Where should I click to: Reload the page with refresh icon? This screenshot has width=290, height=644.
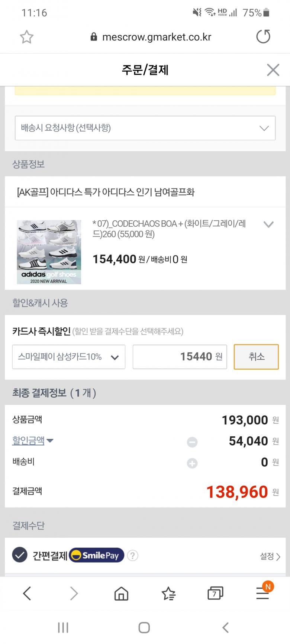click(263, 37)
